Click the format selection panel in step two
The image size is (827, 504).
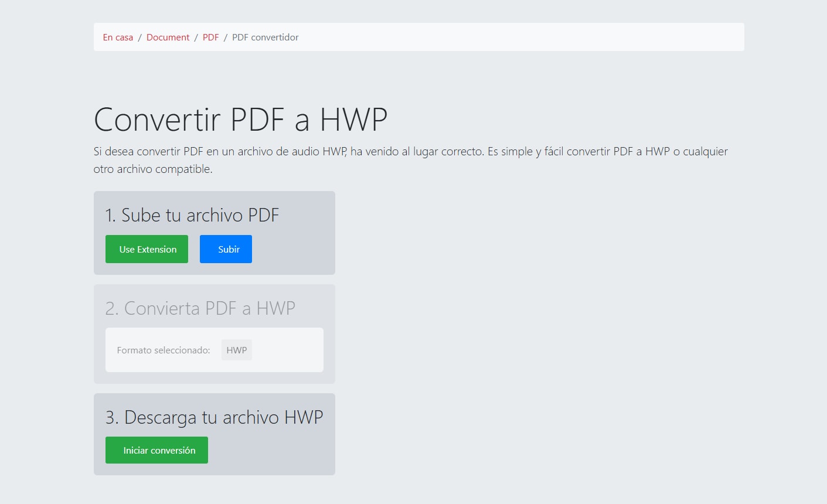(214, 349)
